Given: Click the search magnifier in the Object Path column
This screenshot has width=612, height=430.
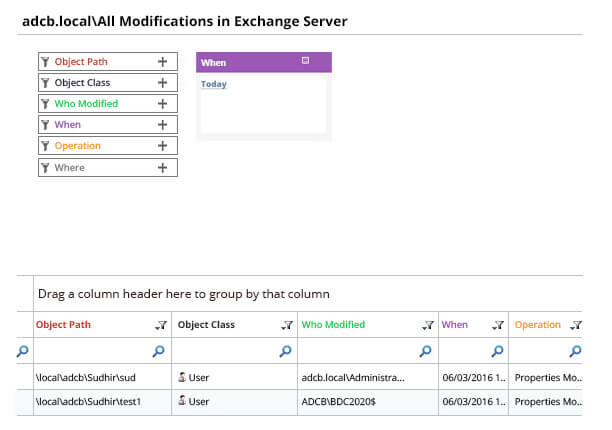Looking at the screenshot, I should pos(158,351).
